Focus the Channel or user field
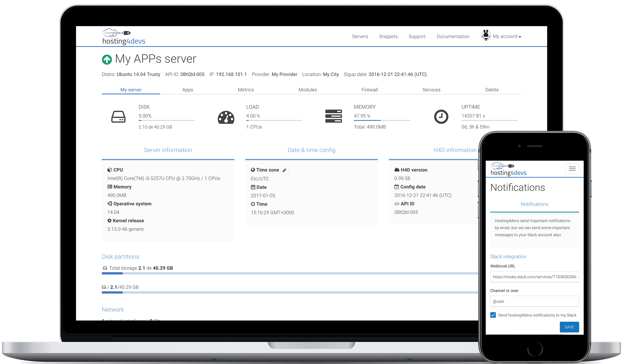624x364 pixels. 534,301
